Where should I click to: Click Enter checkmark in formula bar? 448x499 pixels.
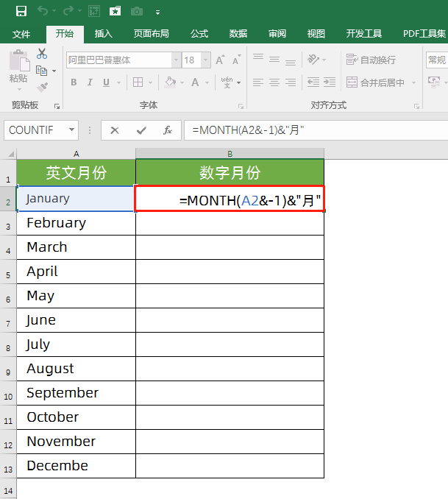(x=141, y=130)
